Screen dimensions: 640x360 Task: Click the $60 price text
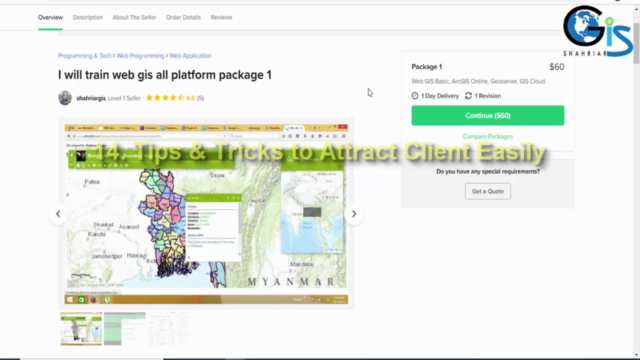click(x=557, y=67)
